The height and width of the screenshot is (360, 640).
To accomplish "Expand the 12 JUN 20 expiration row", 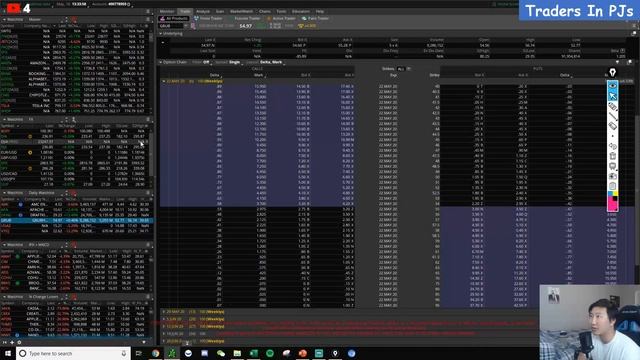I will click(164, 326).
